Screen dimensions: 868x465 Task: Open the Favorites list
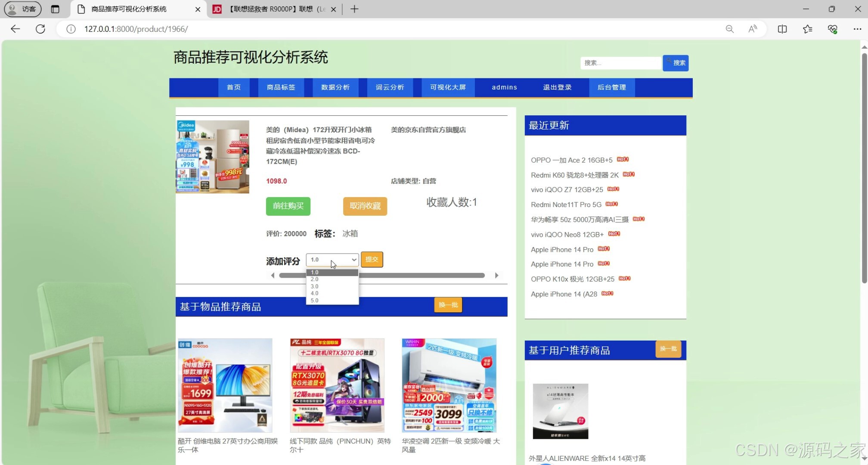coord(807,29)
